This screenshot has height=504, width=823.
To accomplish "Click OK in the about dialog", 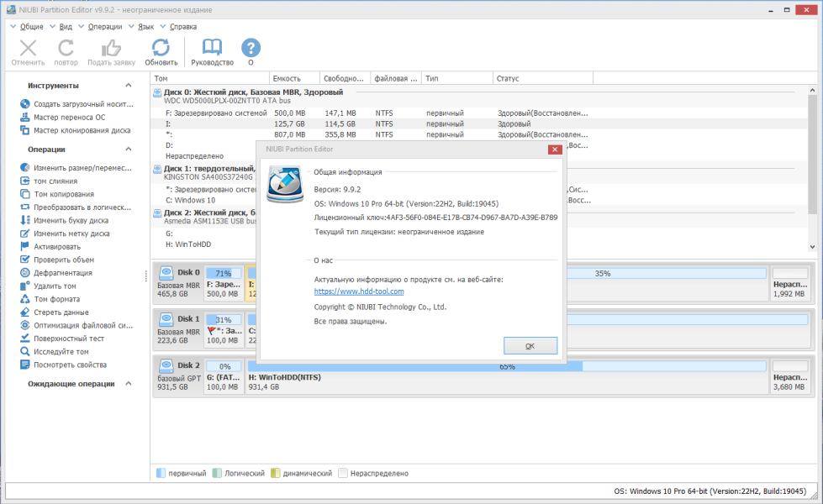I will 530,345.
